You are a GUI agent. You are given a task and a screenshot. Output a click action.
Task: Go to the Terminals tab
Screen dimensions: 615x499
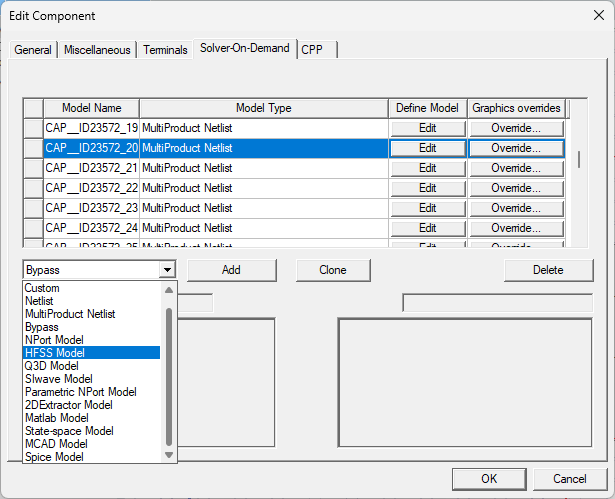tap(165, 50)
